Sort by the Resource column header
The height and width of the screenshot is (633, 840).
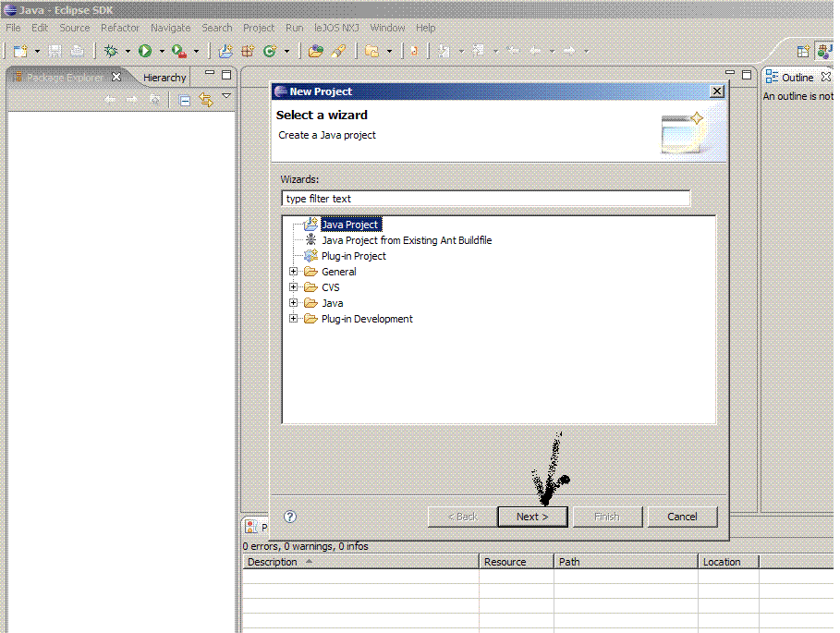[517, 562]
